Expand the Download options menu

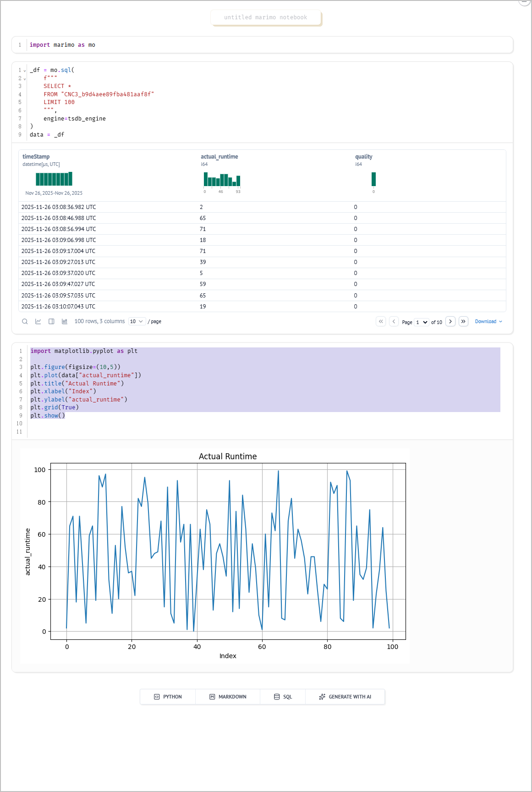tap(488, 321)
